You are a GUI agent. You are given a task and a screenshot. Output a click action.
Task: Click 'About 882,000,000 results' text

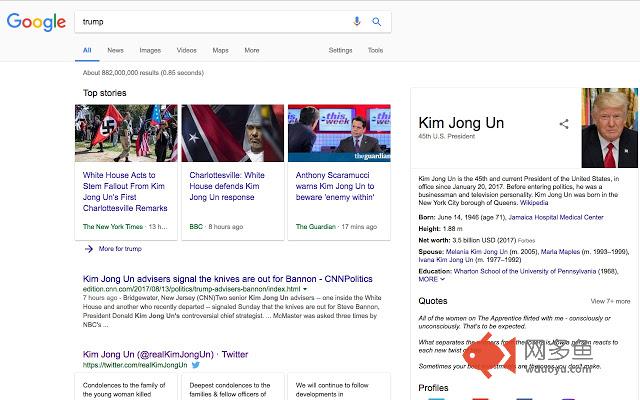point(143,73)
